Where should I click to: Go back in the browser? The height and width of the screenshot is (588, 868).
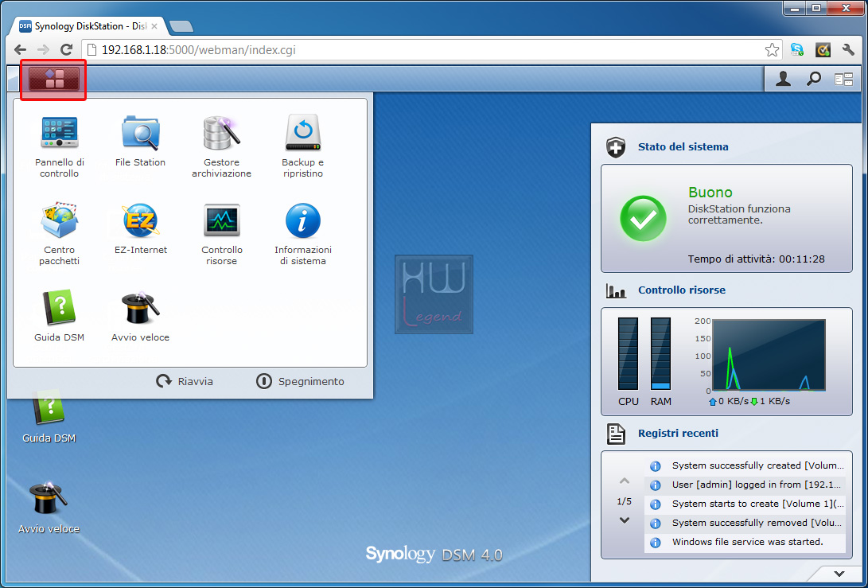point(20,50)
